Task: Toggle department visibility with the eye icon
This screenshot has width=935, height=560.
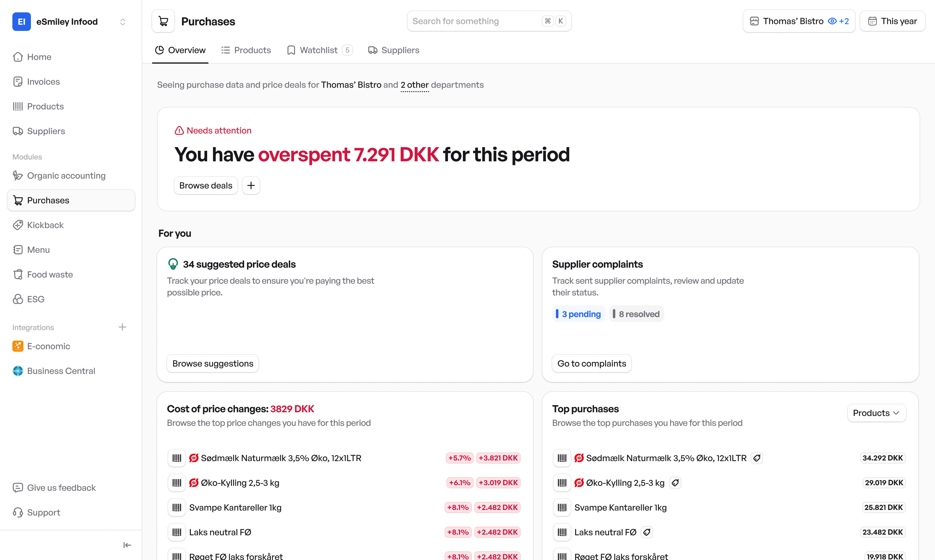Action: pos(832,21)
